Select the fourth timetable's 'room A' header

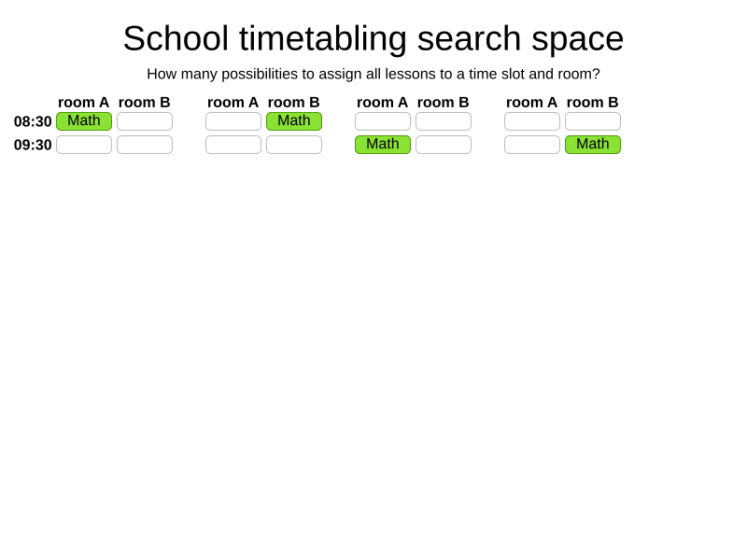coord(532,103)
